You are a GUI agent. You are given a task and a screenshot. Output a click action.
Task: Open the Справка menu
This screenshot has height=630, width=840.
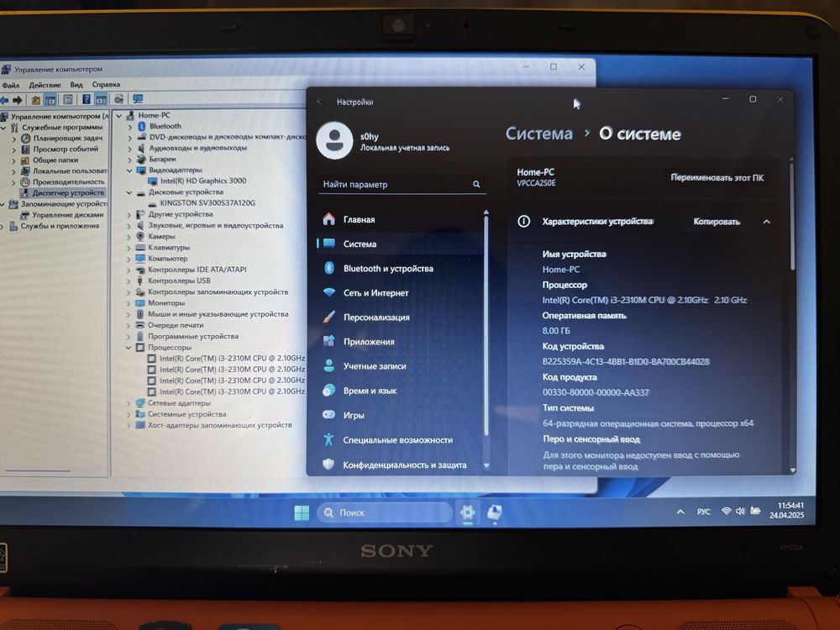[x=106, y=84]
